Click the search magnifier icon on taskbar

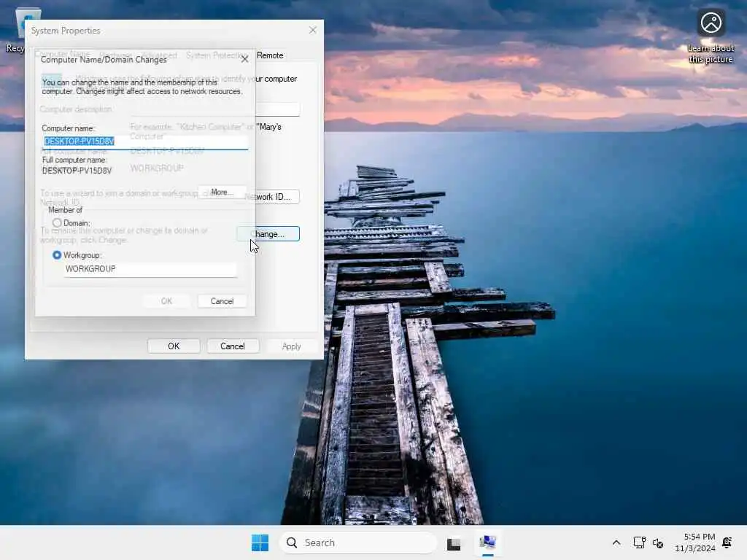pos(292,542)
